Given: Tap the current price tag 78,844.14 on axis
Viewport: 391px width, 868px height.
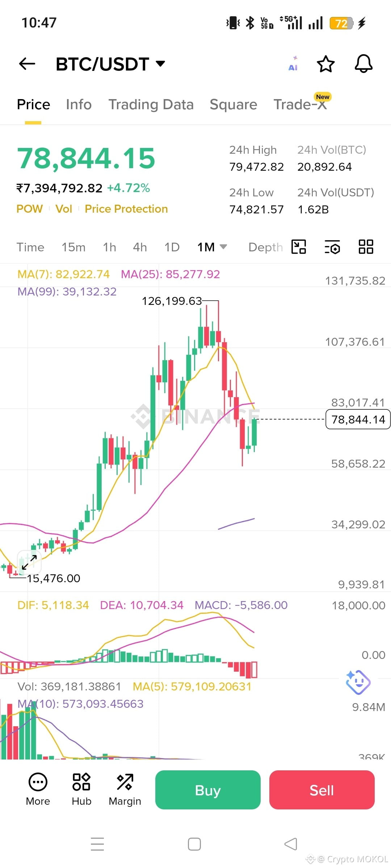Looking at the screenshot, I should [x=358, y=419].
